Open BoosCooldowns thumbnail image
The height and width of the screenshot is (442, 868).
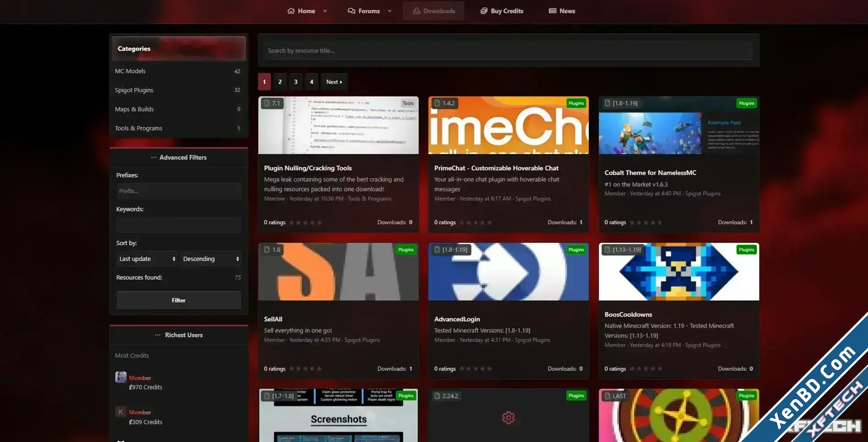[x=679, y=272]
